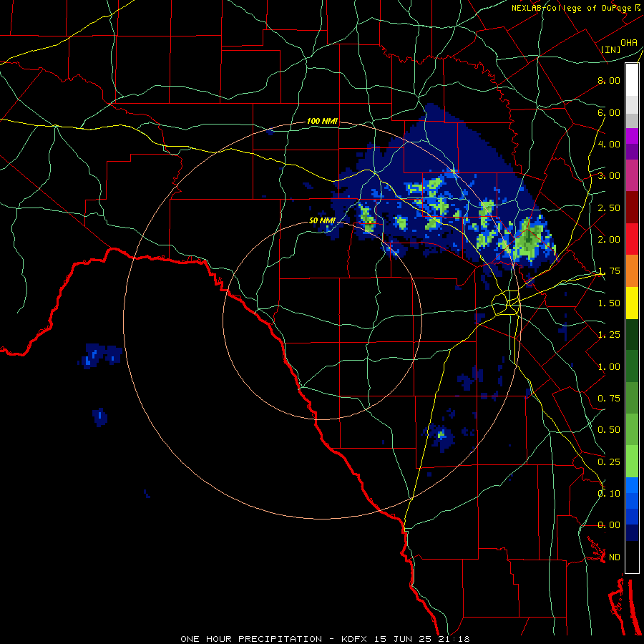Click the "ND" legend label
The image size is (644, 644).
click(615, 557)
